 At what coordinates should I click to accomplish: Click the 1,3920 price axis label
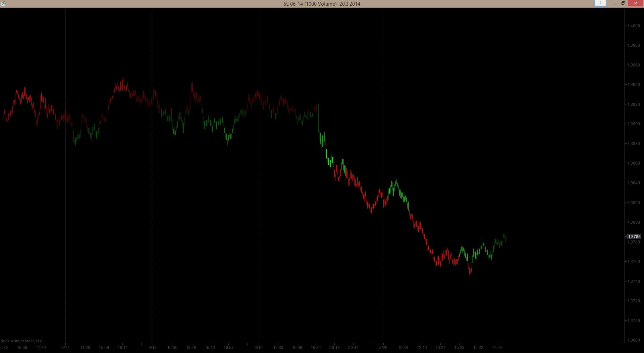634,104
